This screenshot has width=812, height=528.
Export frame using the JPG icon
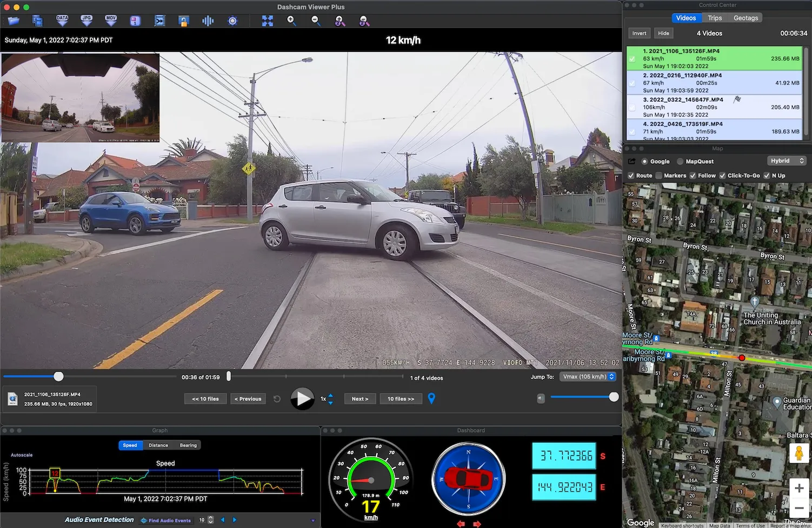click(x=86, y=21)
